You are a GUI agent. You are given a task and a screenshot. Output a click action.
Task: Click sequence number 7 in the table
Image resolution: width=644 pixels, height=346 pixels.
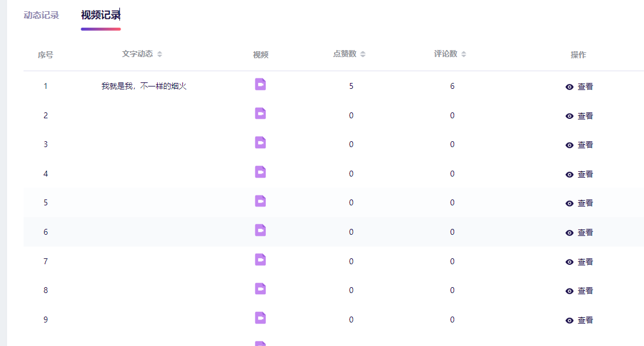click(x=46, y=261)
